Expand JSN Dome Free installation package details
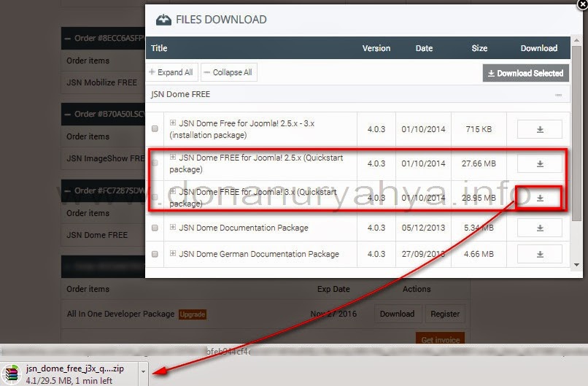588x386 pixels. pyautogui.click(x=173, y=123)
